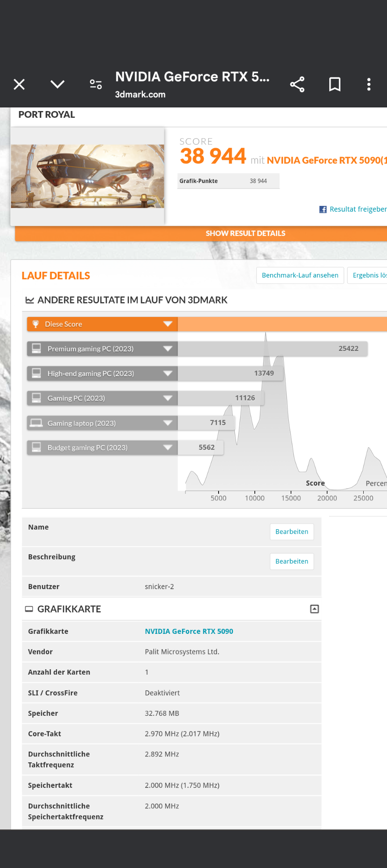Click Bearbeiten button in the Name row

point(292,532)
